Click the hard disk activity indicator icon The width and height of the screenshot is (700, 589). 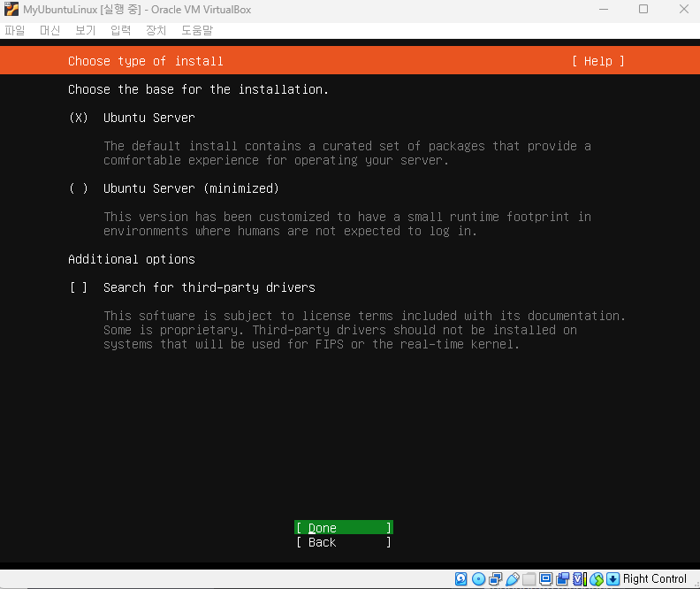click(461, 579)
